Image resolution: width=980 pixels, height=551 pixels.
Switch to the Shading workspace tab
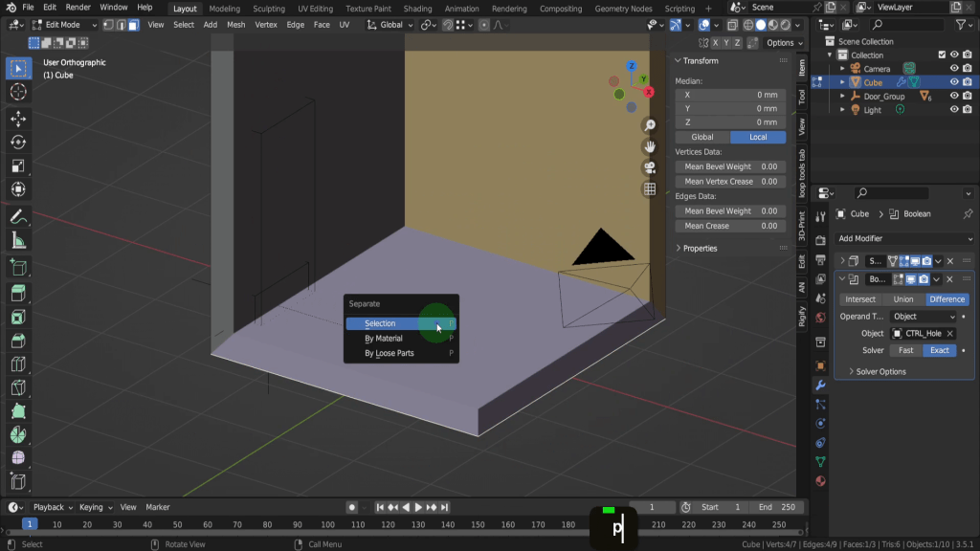tap(417, 9)
